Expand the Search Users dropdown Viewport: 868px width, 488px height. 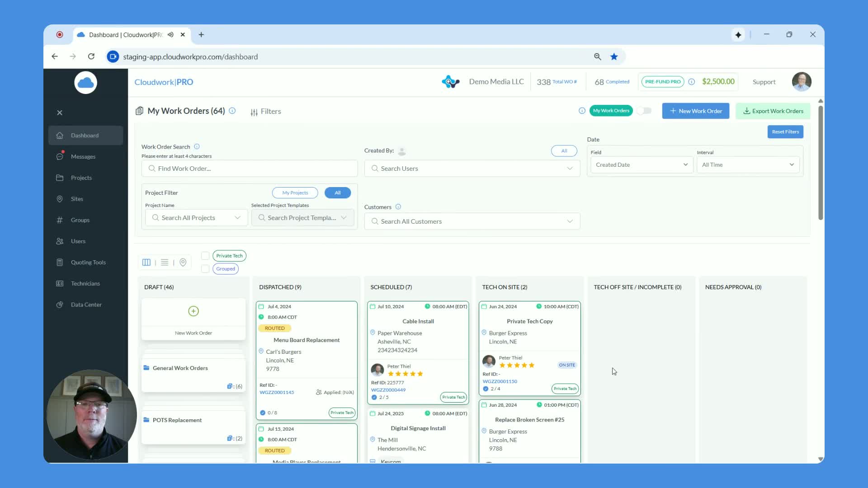tap(472, 169)
